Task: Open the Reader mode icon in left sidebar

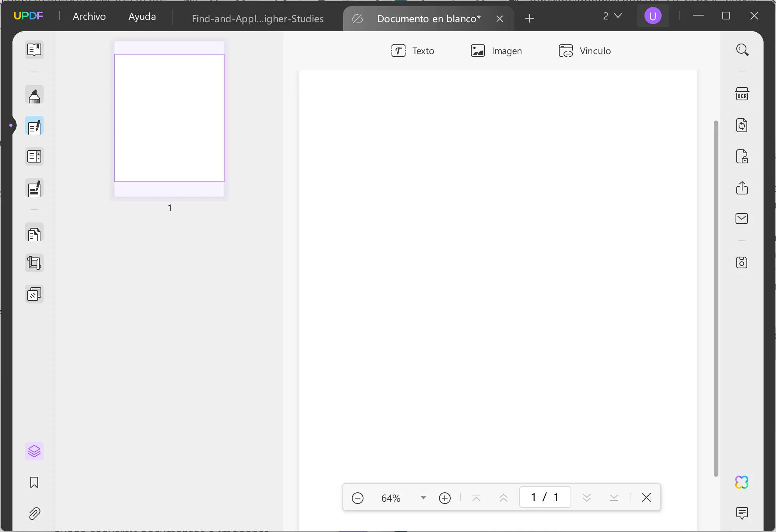Action: click(x=34, y=50)
